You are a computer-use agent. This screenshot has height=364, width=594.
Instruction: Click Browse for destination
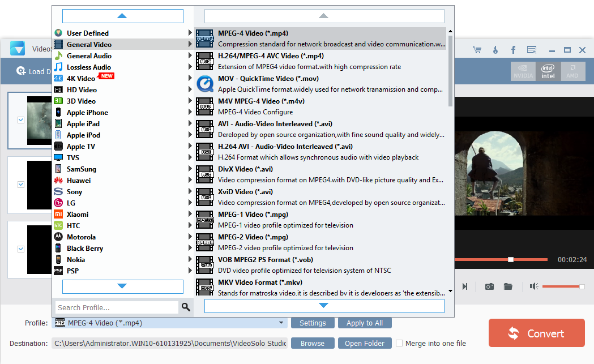(313, 343)
